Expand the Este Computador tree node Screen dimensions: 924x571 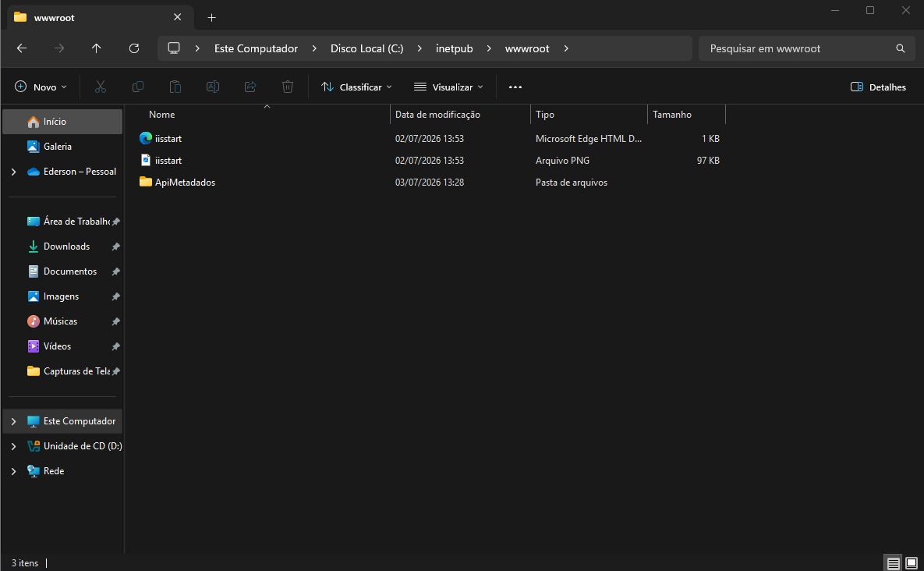pos(13,421)
